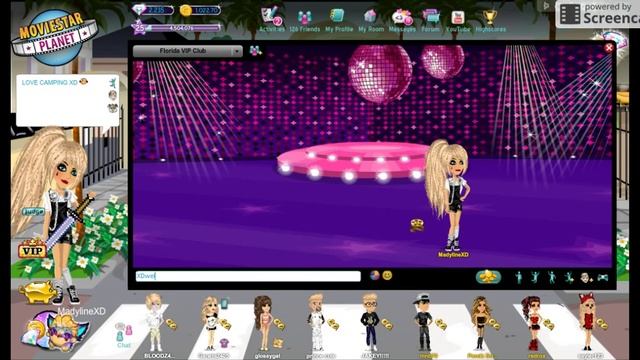
Task: Click the StarCoins balance counter
Action: (x=200, y=10)
